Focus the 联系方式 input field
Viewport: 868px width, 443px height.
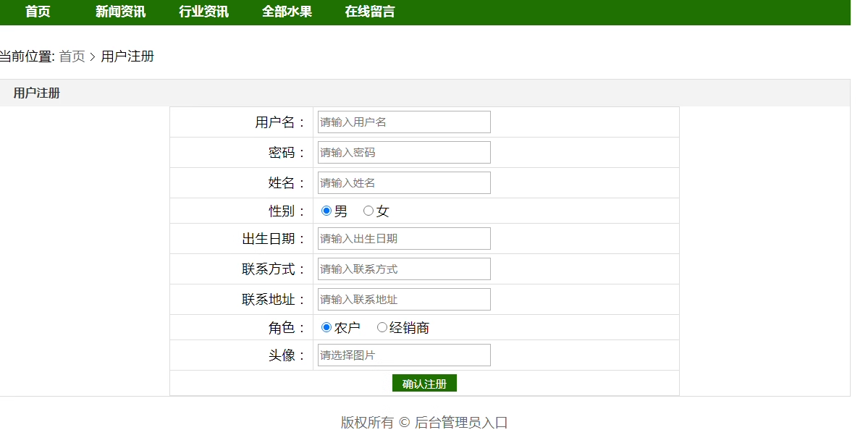404,269
